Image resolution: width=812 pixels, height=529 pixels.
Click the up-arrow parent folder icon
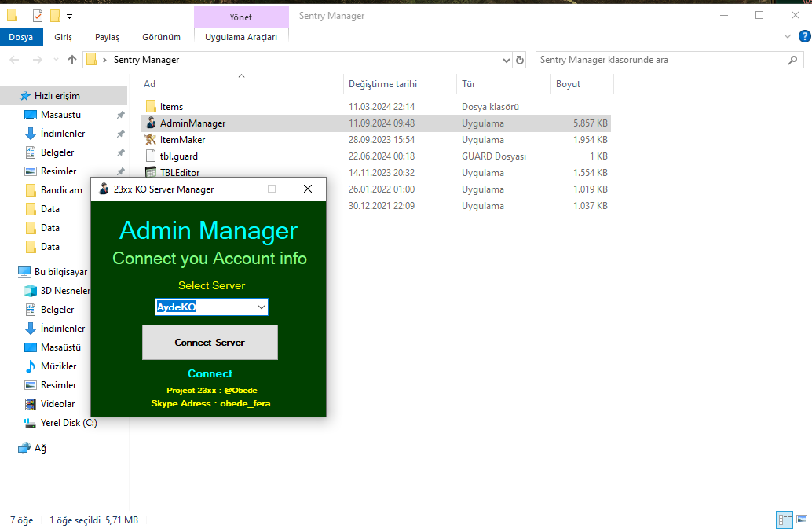coord(72,60)
